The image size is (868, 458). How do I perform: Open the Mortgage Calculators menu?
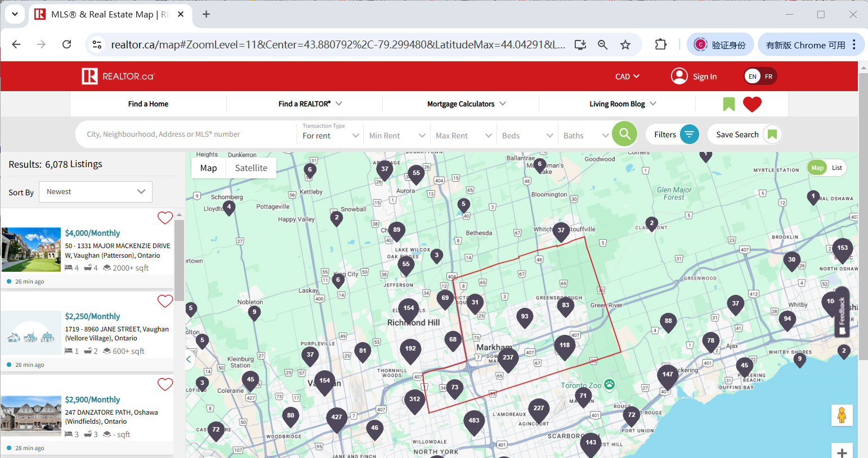466,104
